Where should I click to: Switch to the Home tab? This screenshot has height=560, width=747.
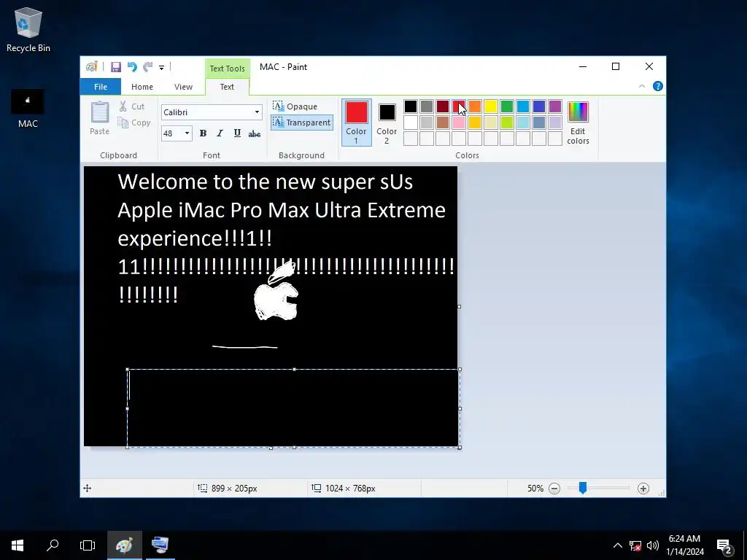[x=142, y=87]
